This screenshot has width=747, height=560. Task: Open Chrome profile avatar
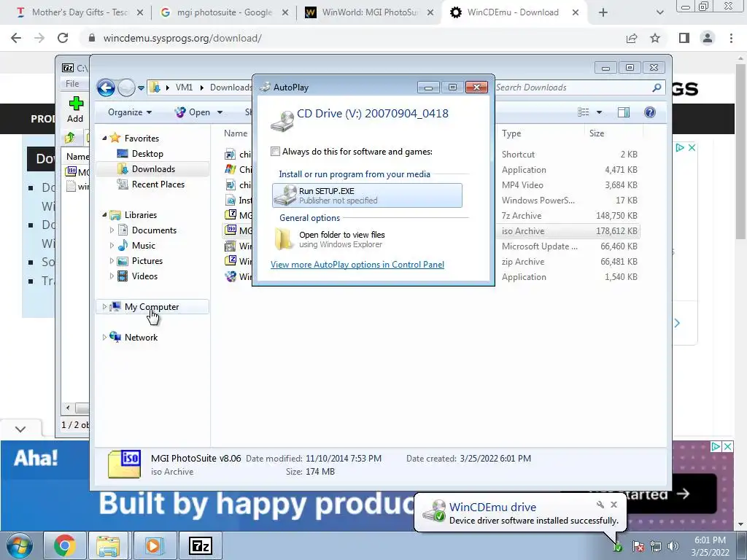(708, 38)
